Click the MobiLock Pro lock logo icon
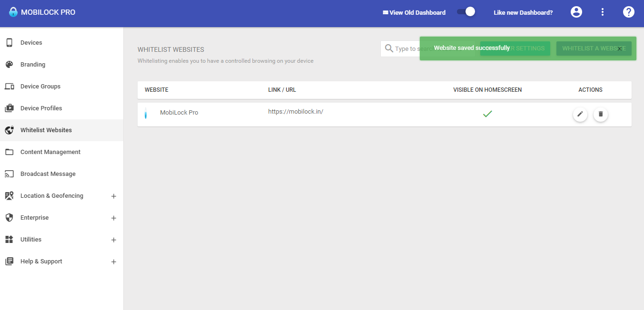The height and width of the screenshot is (310, 644). [13, 12]
